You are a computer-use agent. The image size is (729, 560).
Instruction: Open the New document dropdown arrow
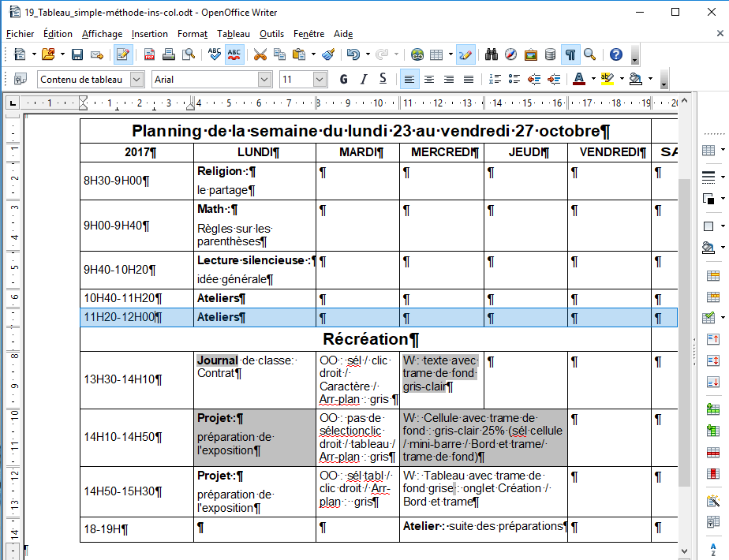coord(34,55)
